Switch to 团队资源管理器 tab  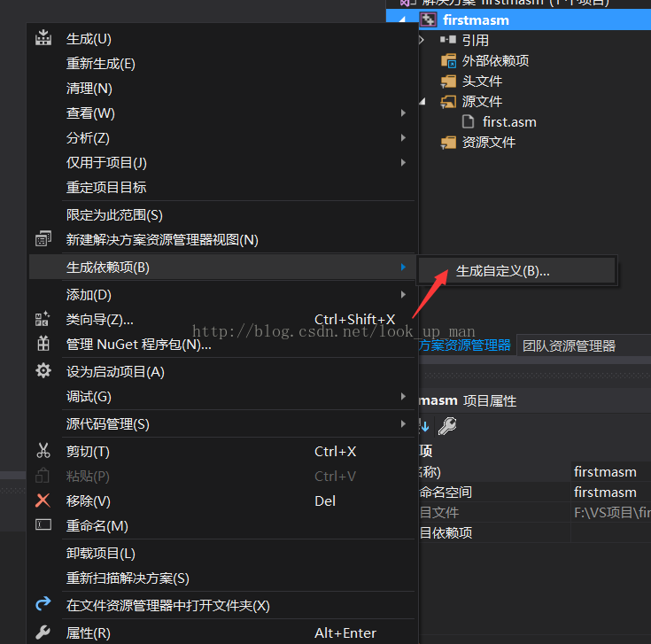click(x=569, y=345)
